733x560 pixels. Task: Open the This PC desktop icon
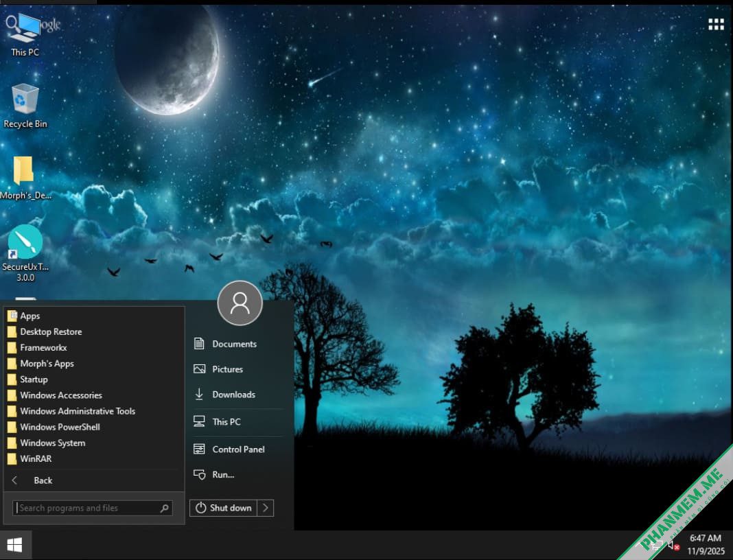(x=25, y=35)
